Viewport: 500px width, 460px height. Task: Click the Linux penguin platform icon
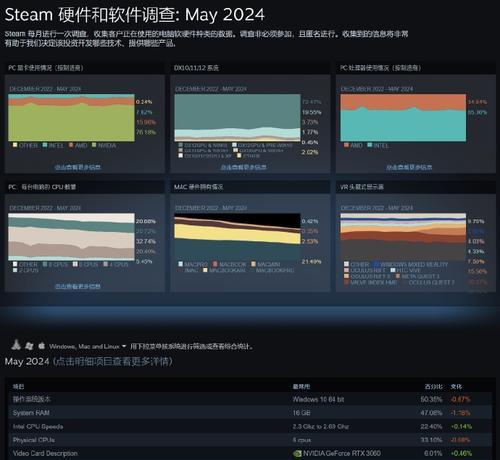pos(16,345)
